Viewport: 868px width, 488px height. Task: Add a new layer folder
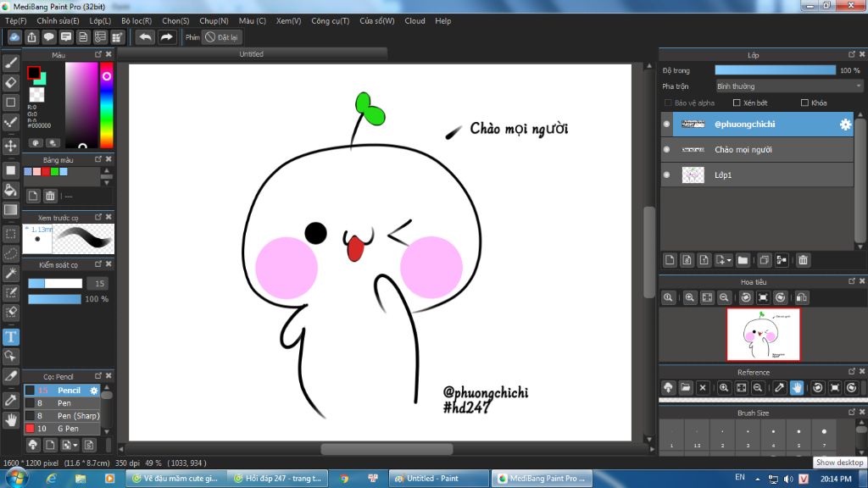click(743, 260)
